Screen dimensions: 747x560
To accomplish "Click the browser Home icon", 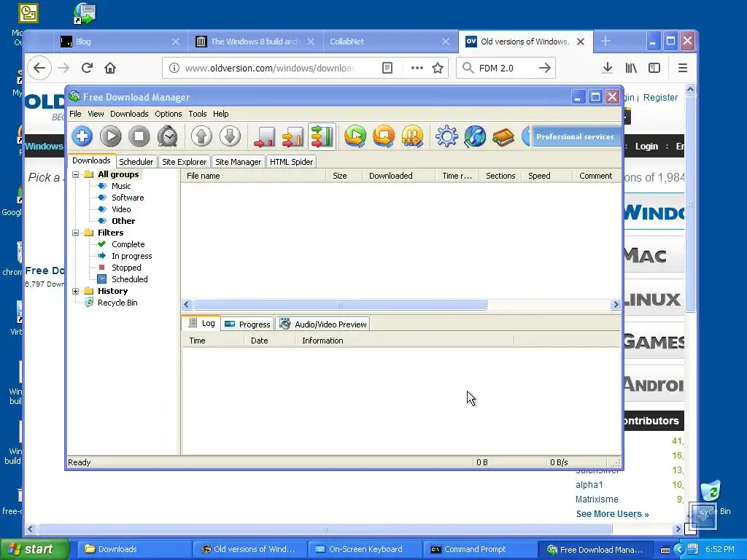I will click(110, 68).
